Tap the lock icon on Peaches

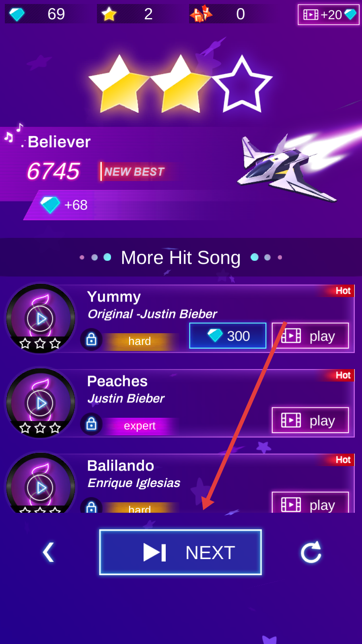tap(91, 424)
